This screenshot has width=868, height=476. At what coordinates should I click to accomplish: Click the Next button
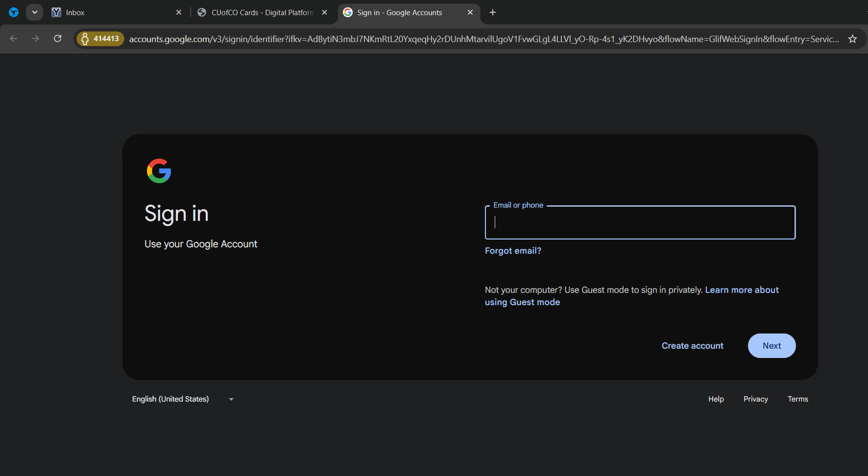pos(772,346)
